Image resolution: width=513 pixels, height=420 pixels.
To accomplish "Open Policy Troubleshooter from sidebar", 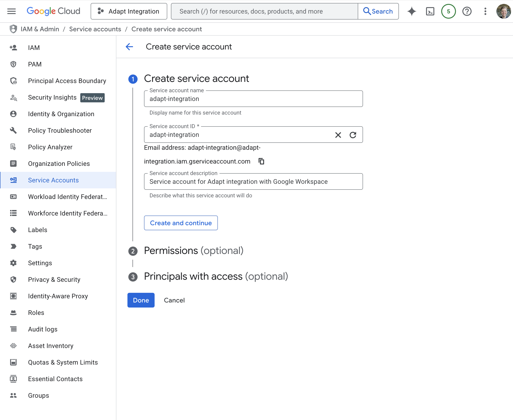I will pyautogui.click(x=60, y=130).
